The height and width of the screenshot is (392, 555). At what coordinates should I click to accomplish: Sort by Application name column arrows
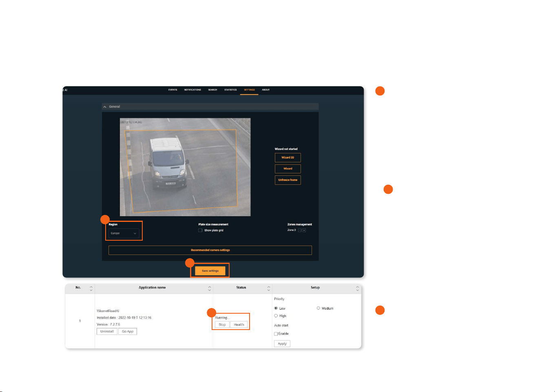[210, 288]
